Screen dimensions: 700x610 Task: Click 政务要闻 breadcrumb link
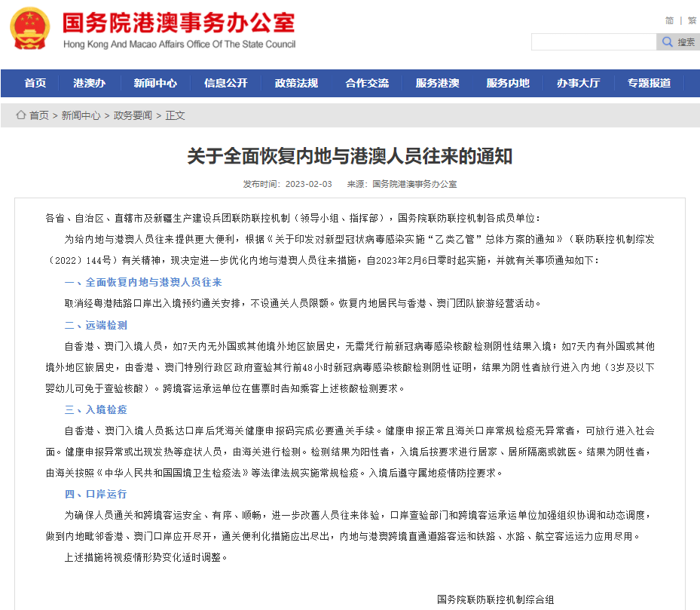[133, 115]
